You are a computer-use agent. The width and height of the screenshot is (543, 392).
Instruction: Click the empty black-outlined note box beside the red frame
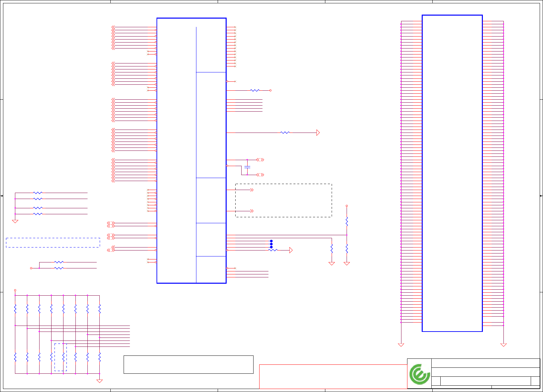pos(188,364)
